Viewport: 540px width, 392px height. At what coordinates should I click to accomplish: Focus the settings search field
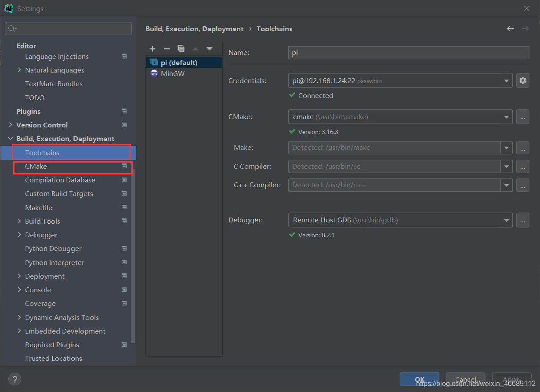[x=68, y=29]
